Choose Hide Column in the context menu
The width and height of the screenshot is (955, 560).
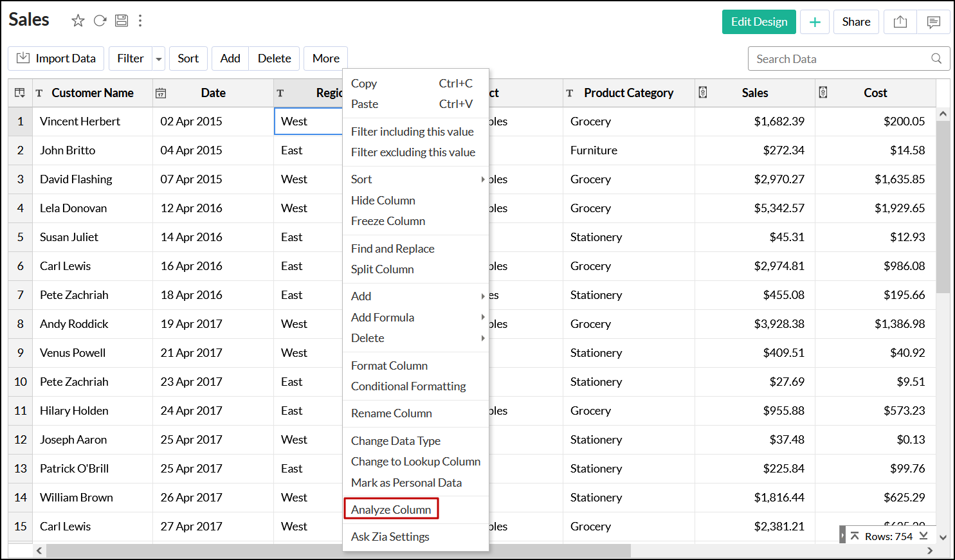pos(383,200)
